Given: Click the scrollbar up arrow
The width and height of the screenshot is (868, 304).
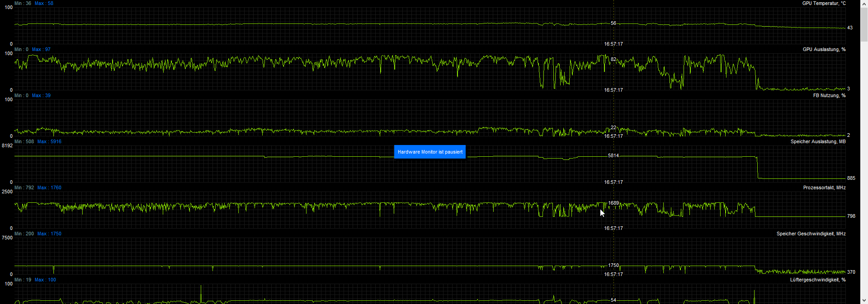Looking at the screenshot, I should click(864, 3).
